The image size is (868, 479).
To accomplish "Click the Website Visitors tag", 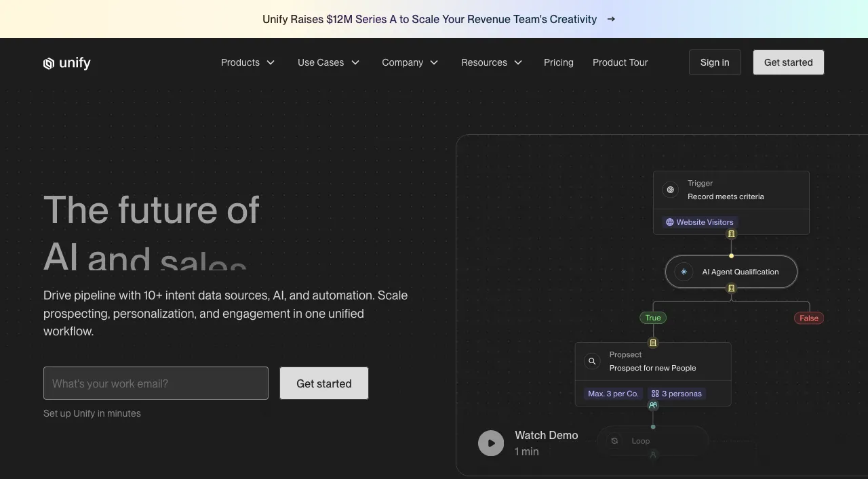I will tap(699, 222).
